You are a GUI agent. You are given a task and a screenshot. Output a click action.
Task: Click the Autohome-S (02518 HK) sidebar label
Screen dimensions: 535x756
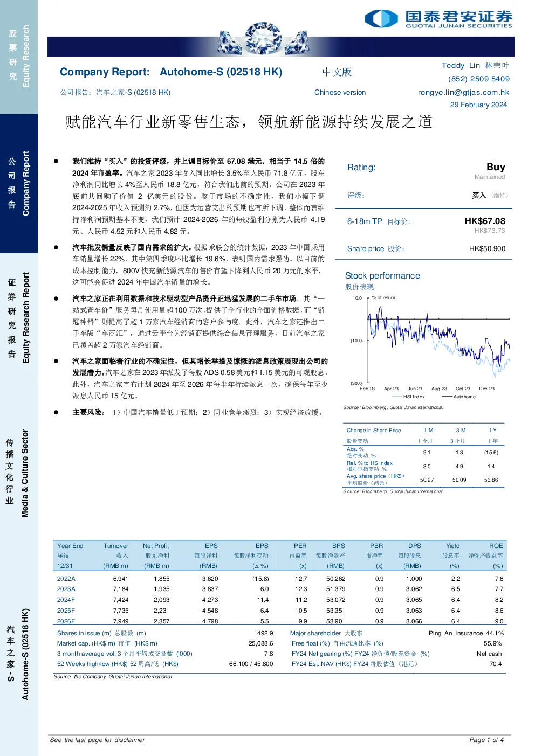[x=19, y=654]
